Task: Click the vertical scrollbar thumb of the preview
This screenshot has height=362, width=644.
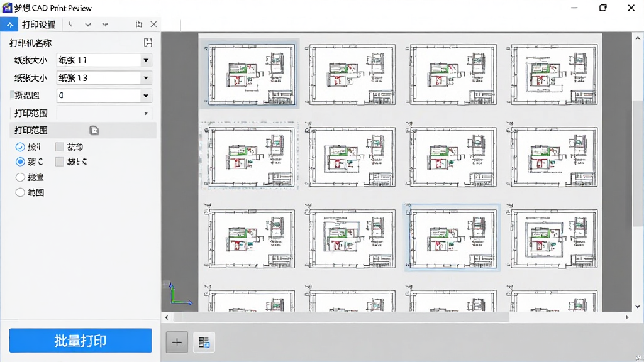Action: [x=638, y=163]
